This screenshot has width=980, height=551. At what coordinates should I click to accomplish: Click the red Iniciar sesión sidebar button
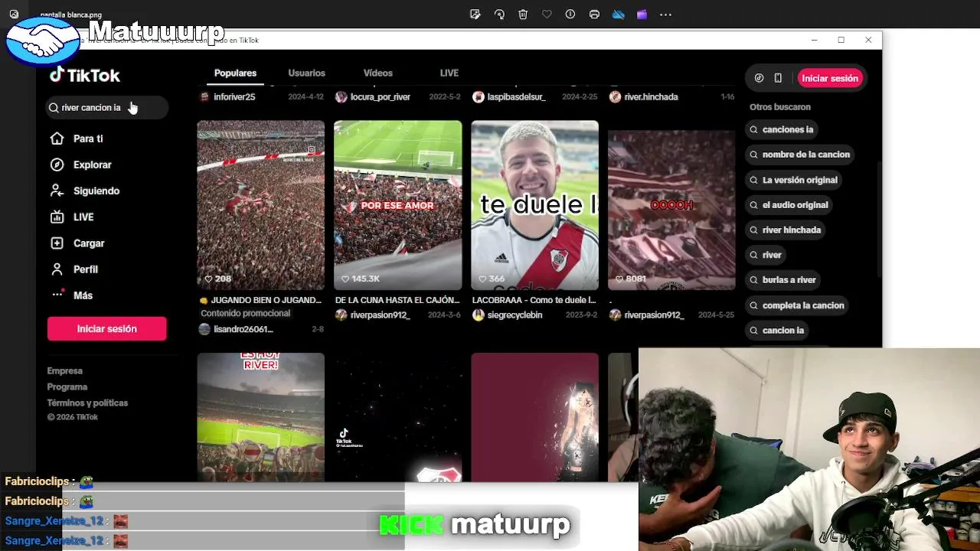(106, 329)
